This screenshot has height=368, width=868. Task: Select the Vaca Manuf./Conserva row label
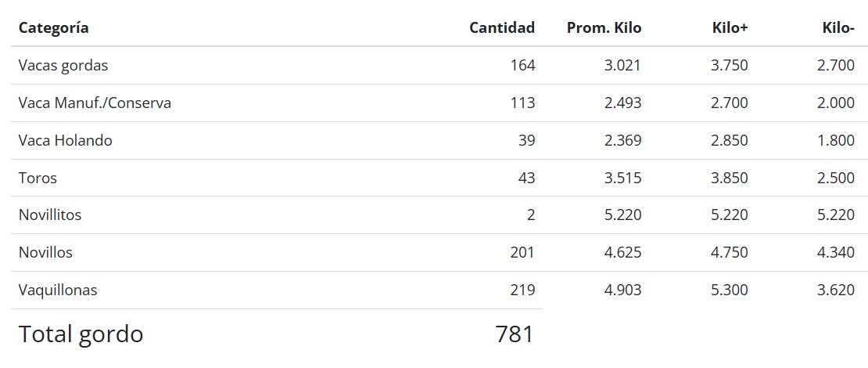[95, 103]
